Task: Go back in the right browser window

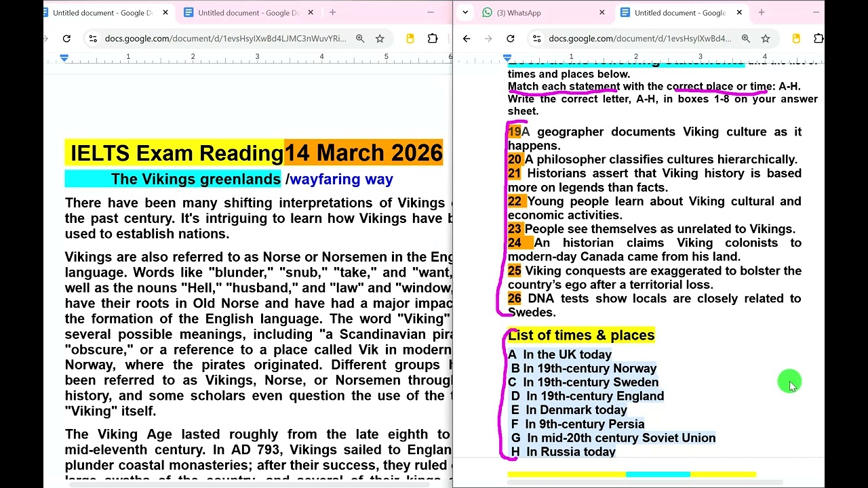Action: 467,39
